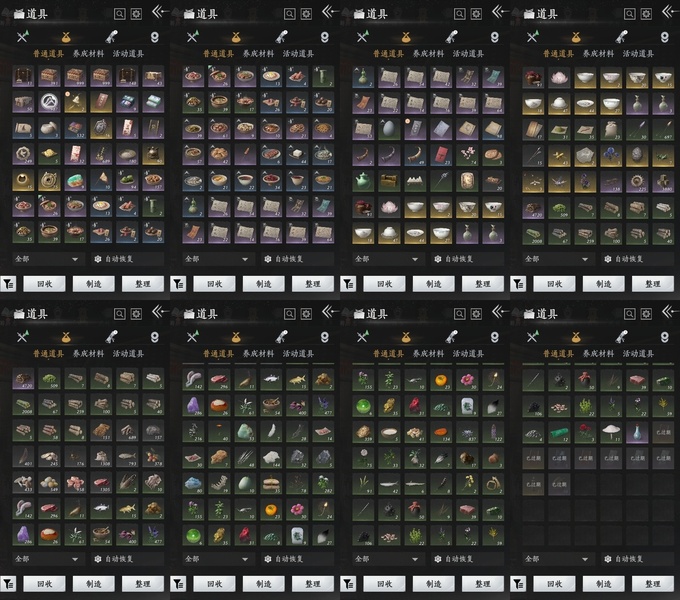
Task: Expand the 全部 dropdown in the top-left panel
Action: pos(47,259)
